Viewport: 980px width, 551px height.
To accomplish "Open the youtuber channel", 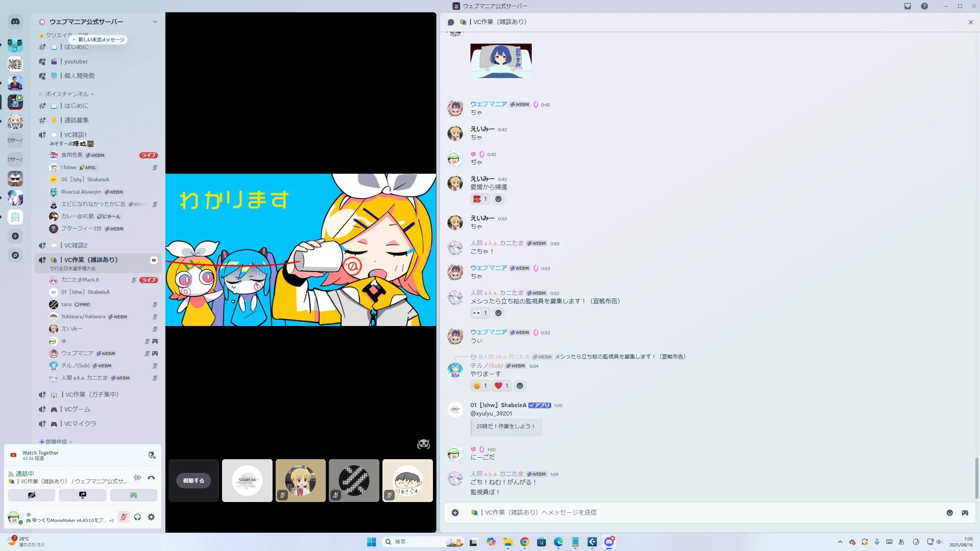I will click(x=76, y=62).
